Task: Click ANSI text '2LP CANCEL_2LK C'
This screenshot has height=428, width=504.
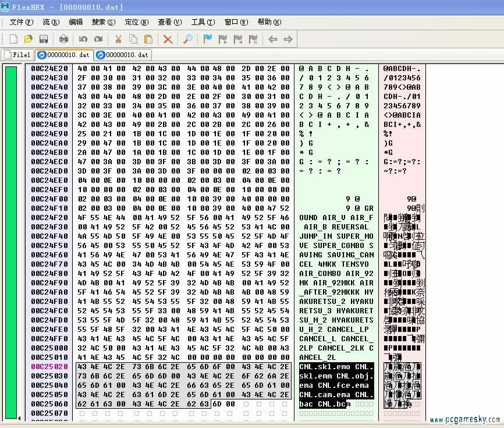Action: [336, 348]
